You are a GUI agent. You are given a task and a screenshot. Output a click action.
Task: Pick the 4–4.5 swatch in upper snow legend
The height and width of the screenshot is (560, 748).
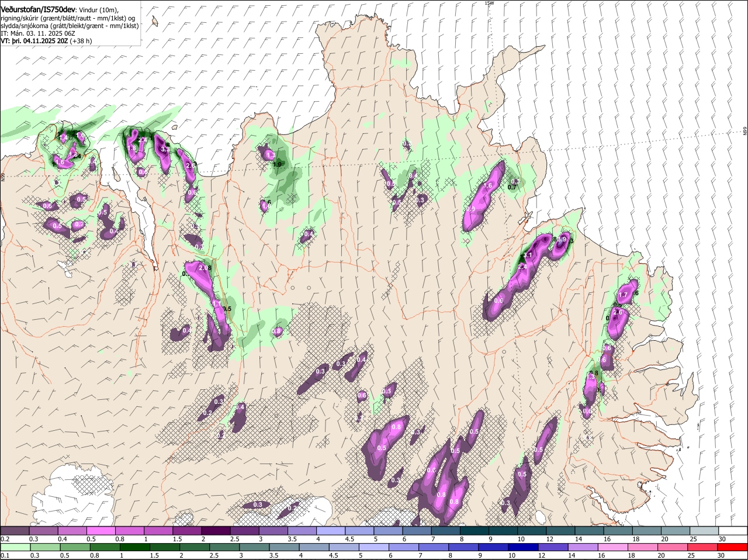click(331, 530)
